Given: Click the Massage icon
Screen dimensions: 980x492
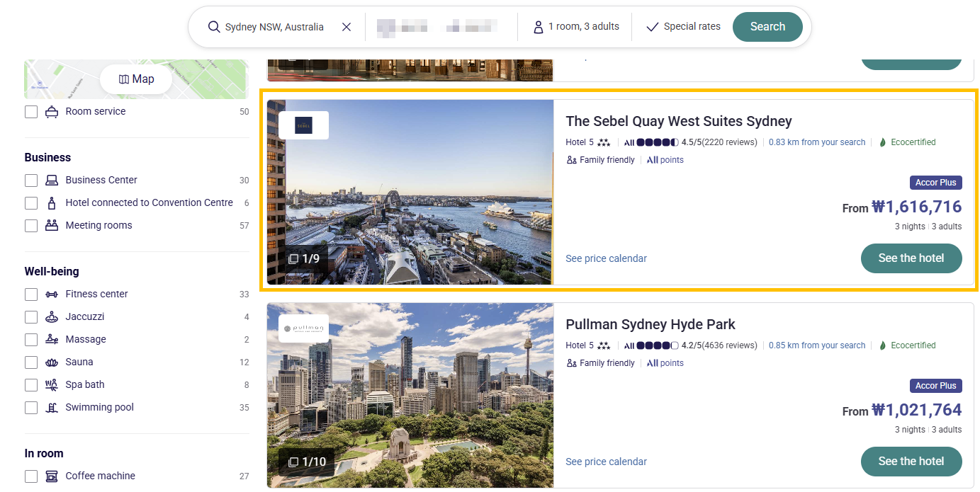Looking at the screenshot, I should pos(52,340).
